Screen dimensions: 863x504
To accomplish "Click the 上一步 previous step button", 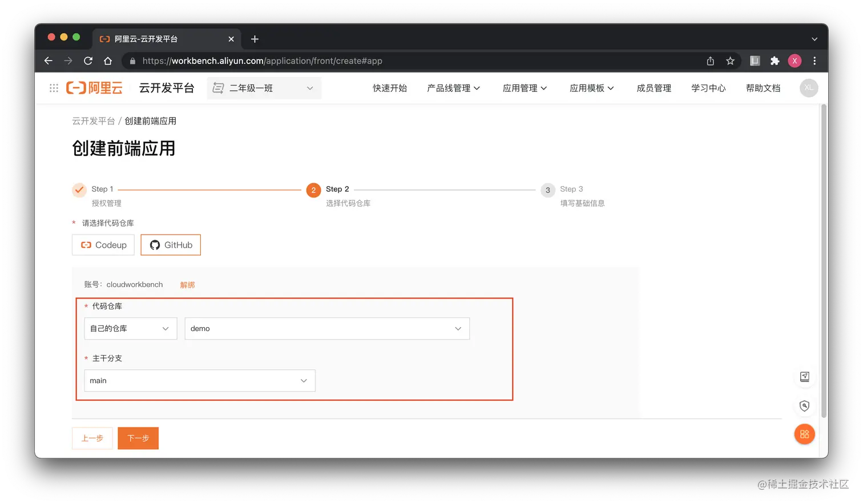I will [x=92, y=438].
